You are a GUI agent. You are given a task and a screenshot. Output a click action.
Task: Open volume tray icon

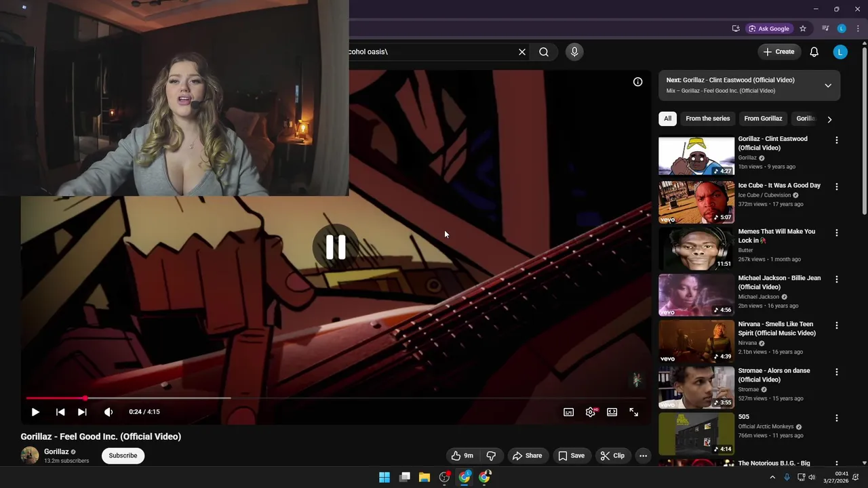[x=812, y=477]
